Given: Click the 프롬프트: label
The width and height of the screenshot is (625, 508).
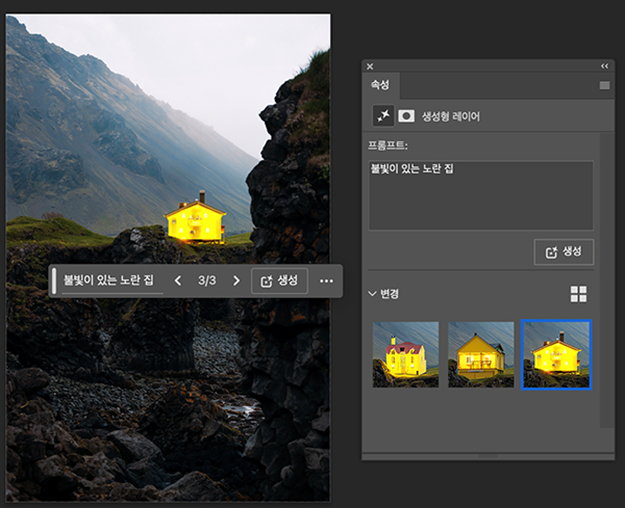Looking at the screenshot, I should pos(387,145).
